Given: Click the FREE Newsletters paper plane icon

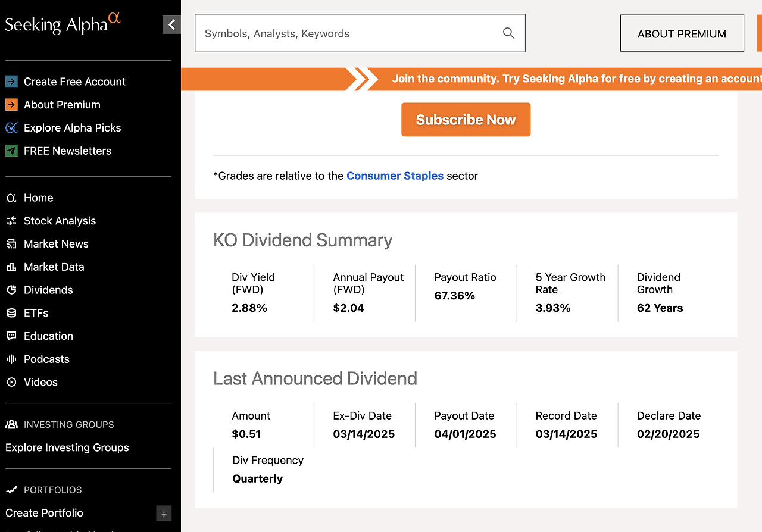Looking at the screenshot, I should (x=11, y=151).
